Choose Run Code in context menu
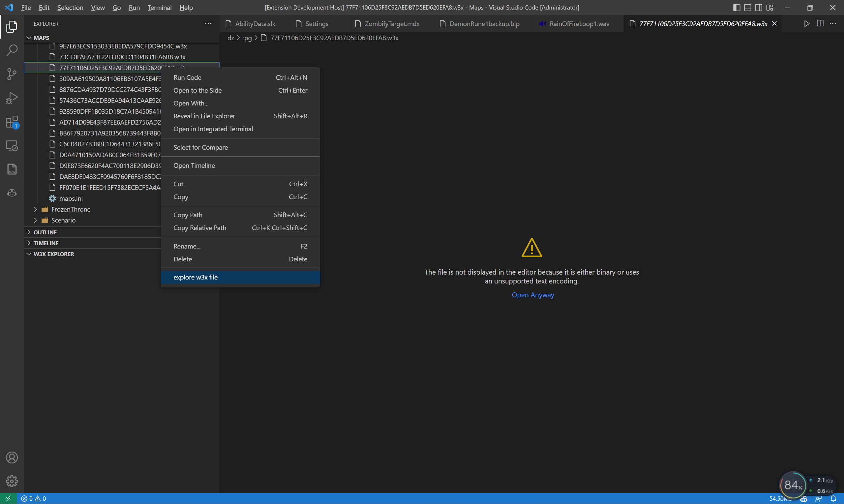Viewport: 844px width, 504px height. (x=240, y=77)
